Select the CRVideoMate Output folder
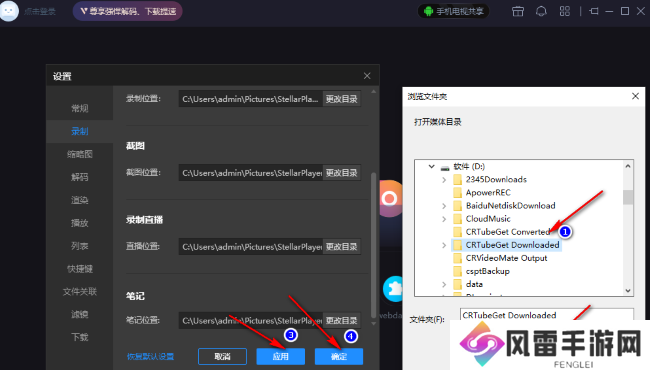This screenshot has height=370, width=650. (506, 258)
